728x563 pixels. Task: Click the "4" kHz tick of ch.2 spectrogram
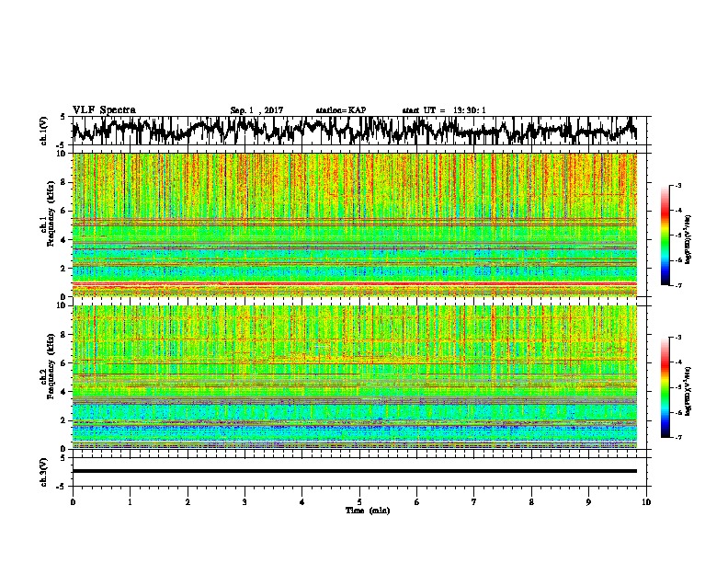64,392
